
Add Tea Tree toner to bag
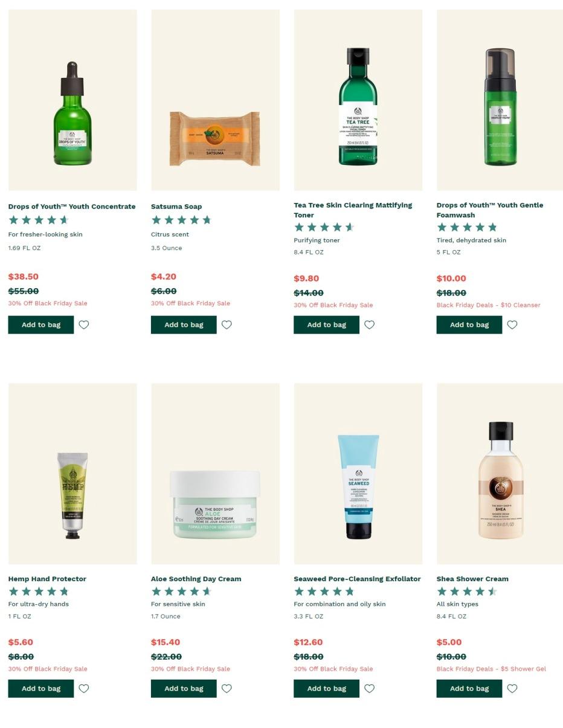point(326,325)
